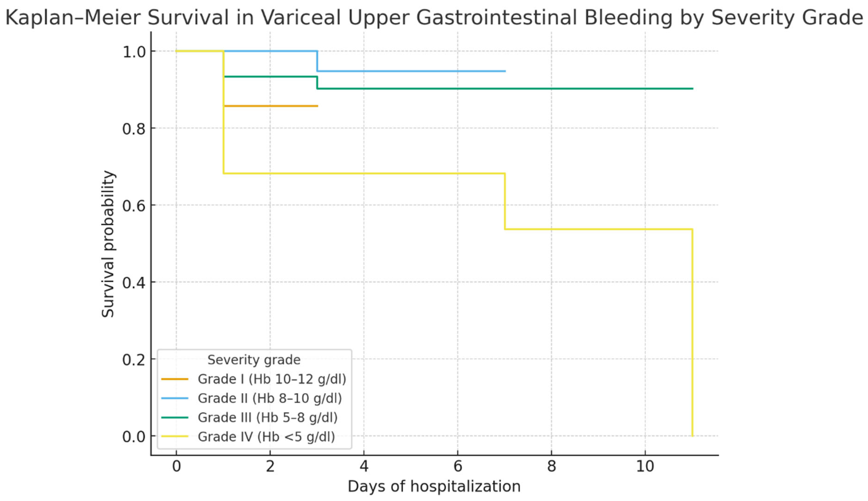The width and height of the screenshot is (868, 501).
Task: Click the x-axis tick label 10
Action: tap(645, 467)
